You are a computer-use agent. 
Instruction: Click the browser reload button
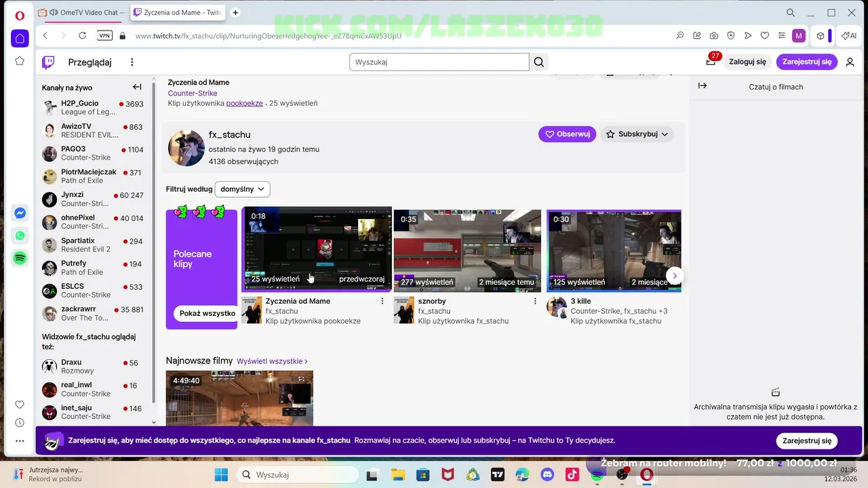82,35
